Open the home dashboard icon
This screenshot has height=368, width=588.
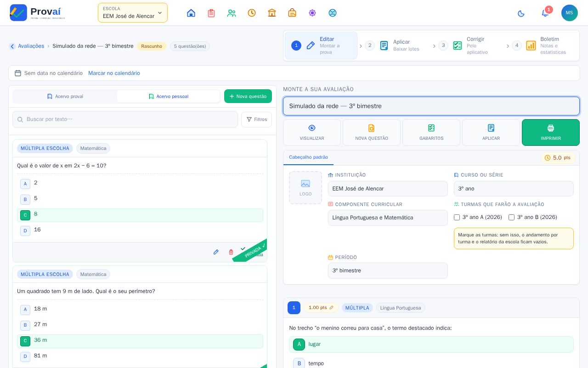point(191,13)
